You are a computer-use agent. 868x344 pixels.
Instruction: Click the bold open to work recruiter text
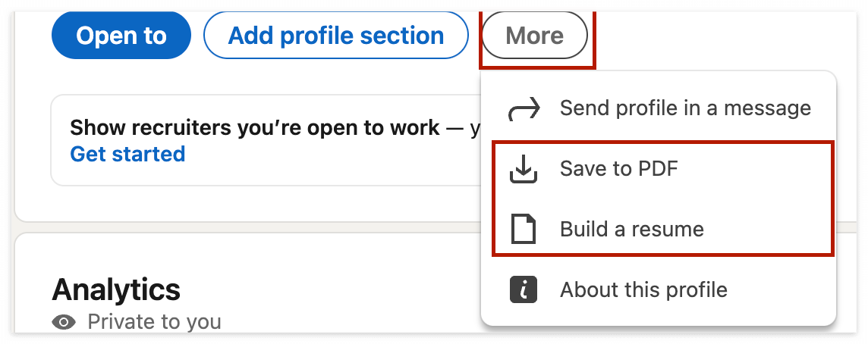pos(254,127)
